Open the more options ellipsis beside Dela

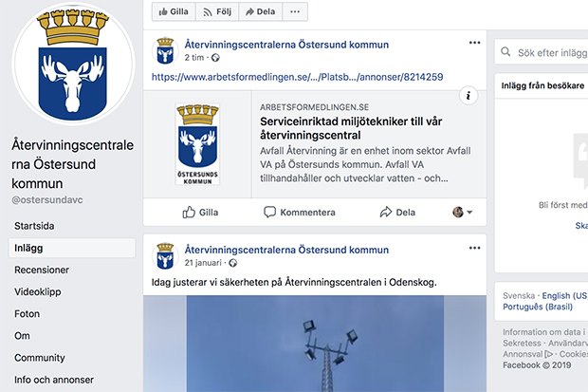295,11
